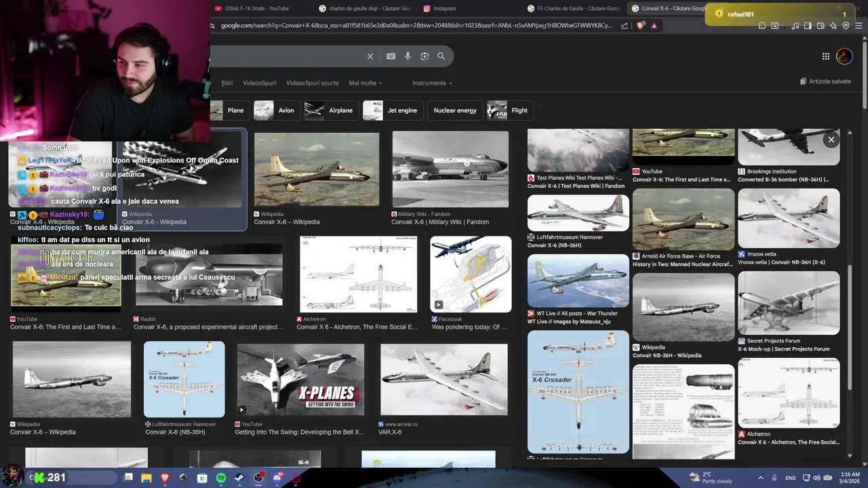Image resolution: width=868 pixels, height=488 pixels.
Task: Open the VAR.X-6 airwar.ru image
Action: tap(444, 380)
